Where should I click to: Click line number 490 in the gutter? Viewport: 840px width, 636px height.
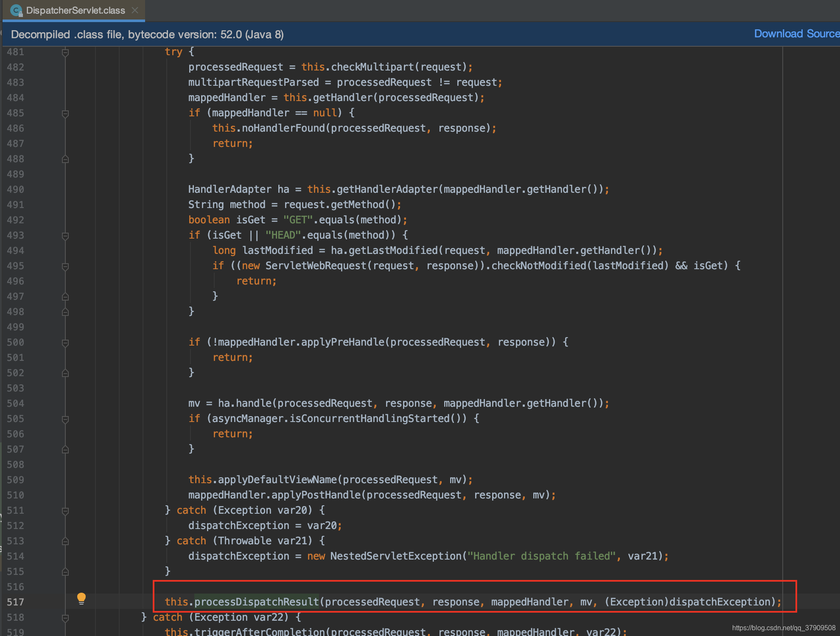(15, 189)
